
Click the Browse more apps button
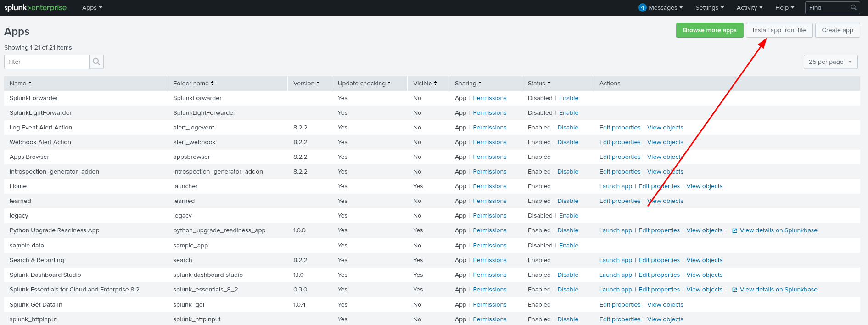point(710,30)
